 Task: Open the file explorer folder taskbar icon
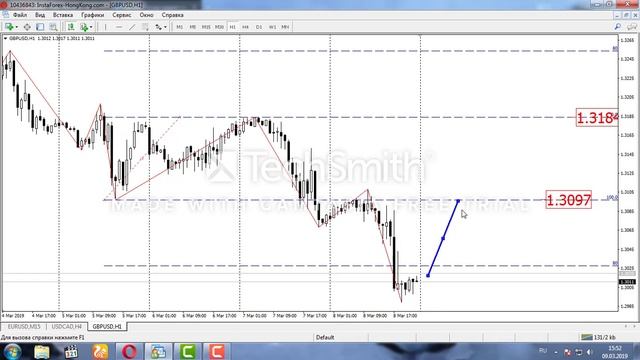(x=42, y=351)
